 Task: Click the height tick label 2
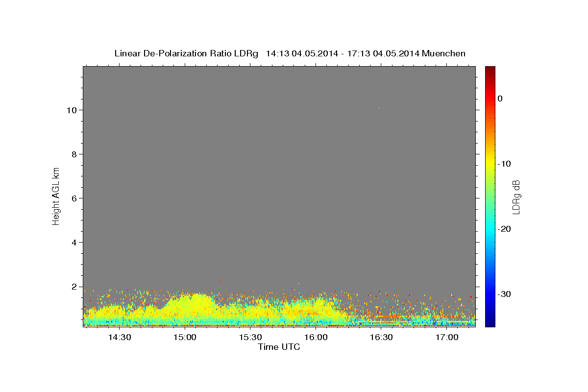[73, 287]
